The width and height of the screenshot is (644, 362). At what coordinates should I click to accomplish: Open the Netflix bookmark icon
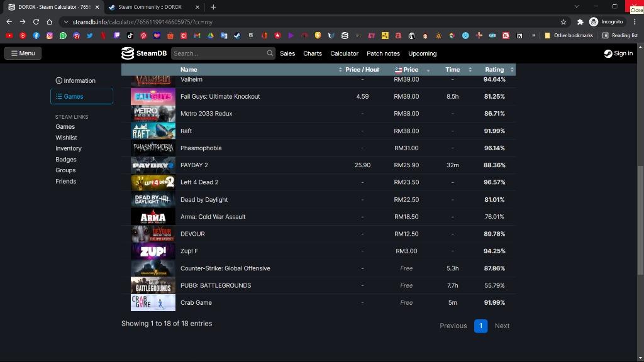click(103, 36)
